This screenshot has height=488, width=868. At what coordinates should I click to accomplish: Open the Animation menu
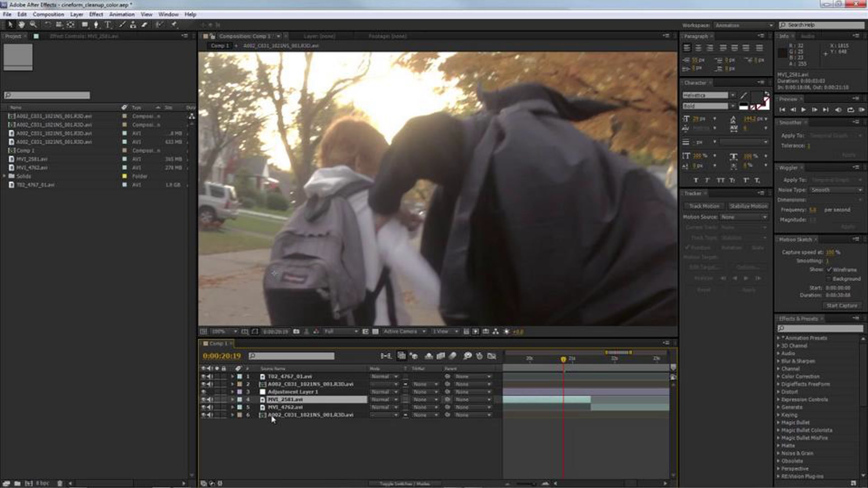pyautogui.click(x=122, y=14)
